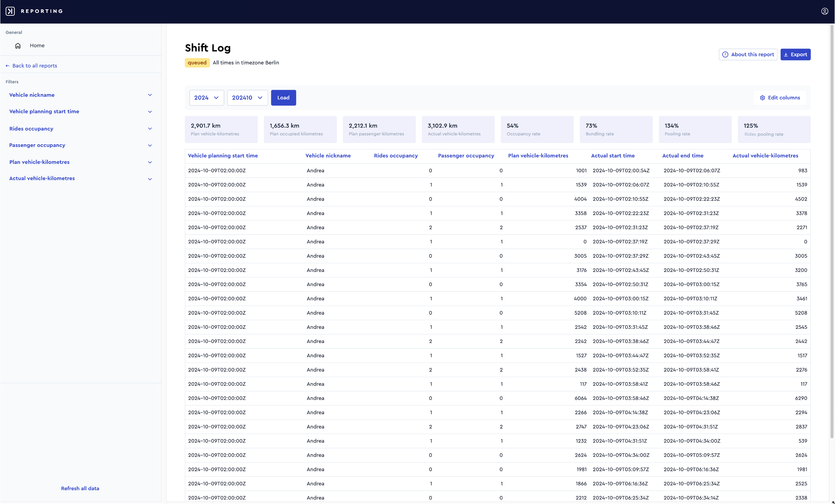The width and height of the screenshot is (835, 504).
Task: Sort by Actual end time column header
Action: tap(683, 156)
